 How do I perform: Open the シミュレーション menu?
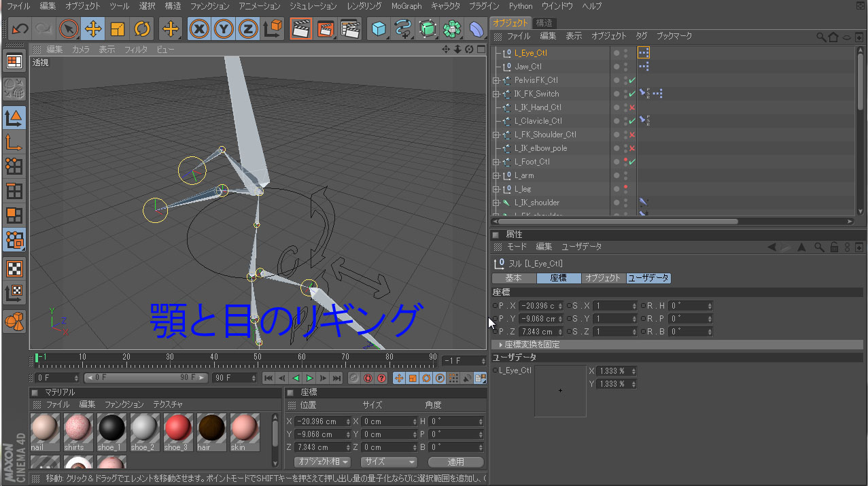pyautogui.click(x=313, y=6)
